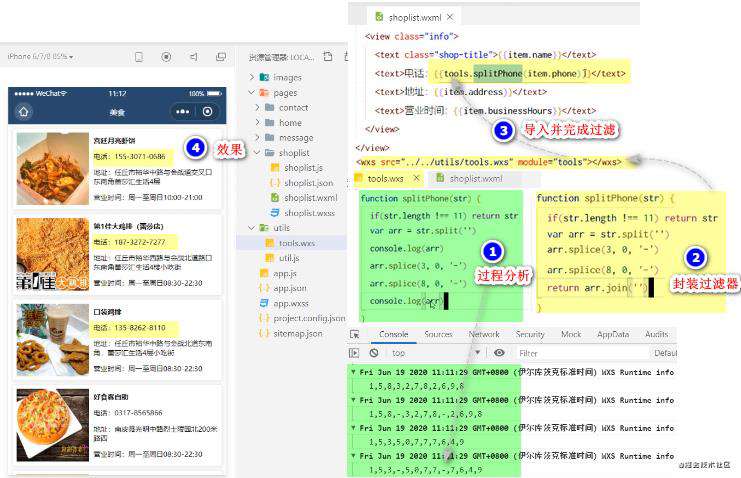Tap the phone number 155-3071-0586
This screenshot has width=741, height=478.
coord(140,156)
